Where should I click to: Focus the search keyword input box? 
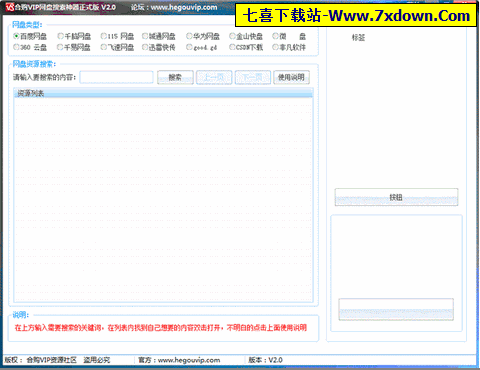116,77
